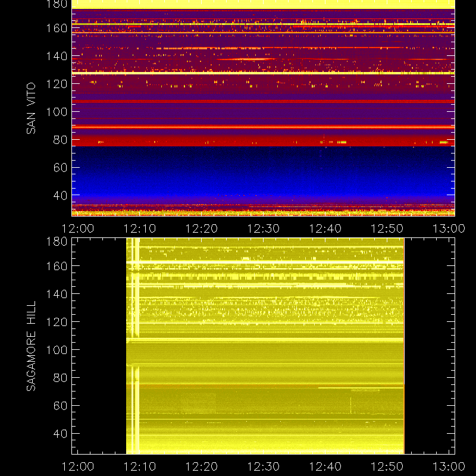
Task: Select the 60 frequency label on San Vito plot
Action: [60, 167]
